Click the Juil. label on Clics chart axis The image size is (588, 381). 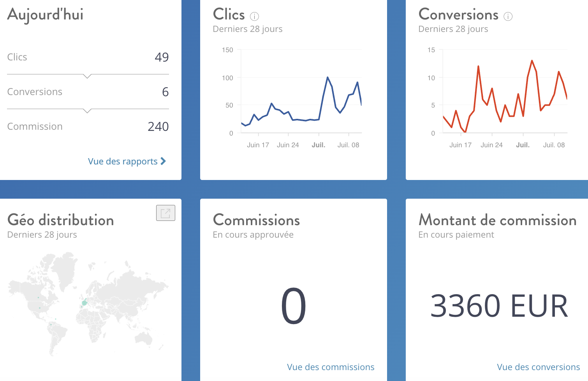318,145
